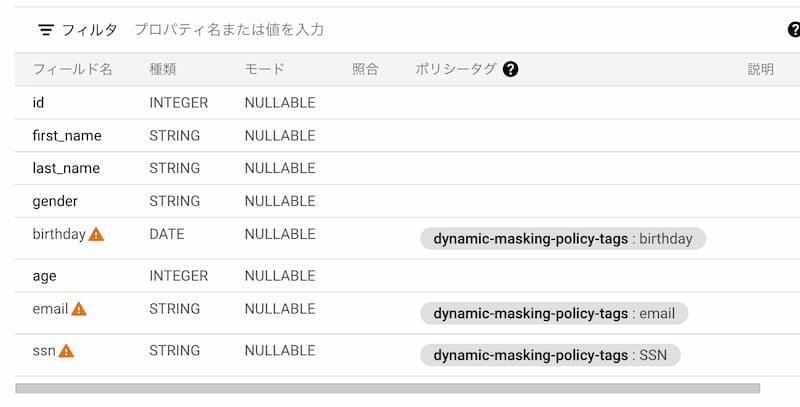Select the email field name
The image size is (800, 407).
(x=50, y=309)
